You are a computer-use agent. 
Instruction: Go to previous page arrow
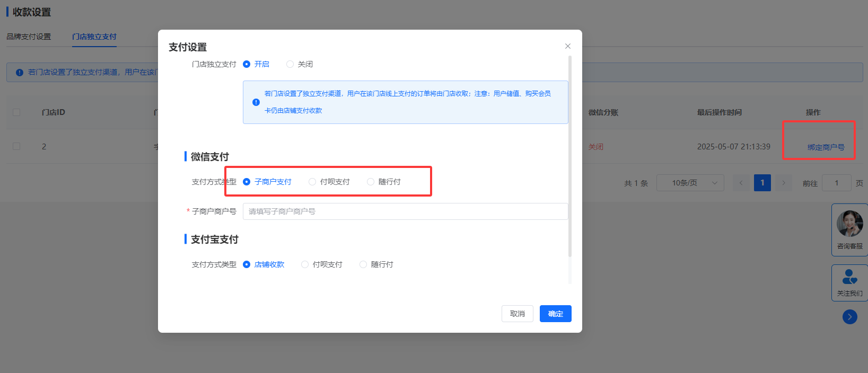coord(741,183)
